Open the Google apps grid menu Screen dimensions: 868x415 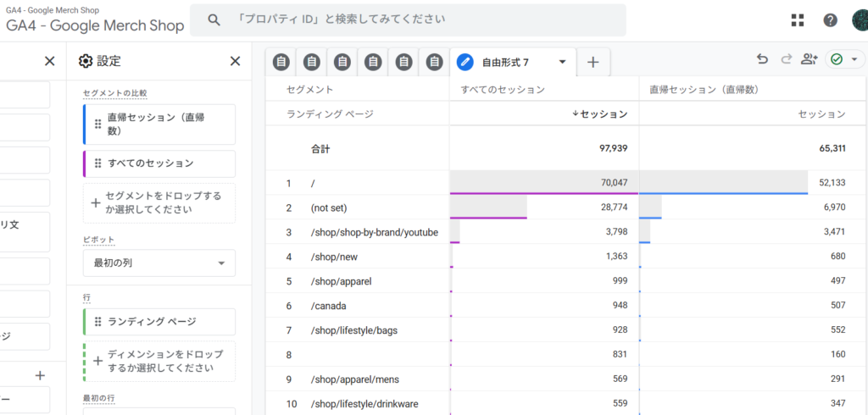click(798, 20)
